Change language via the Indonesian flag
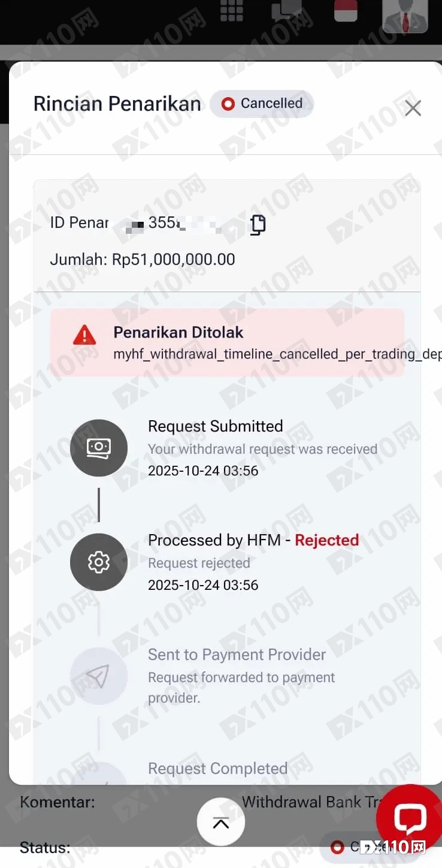Viewport: 442px width, 868px height. click(x=346, y=10)
